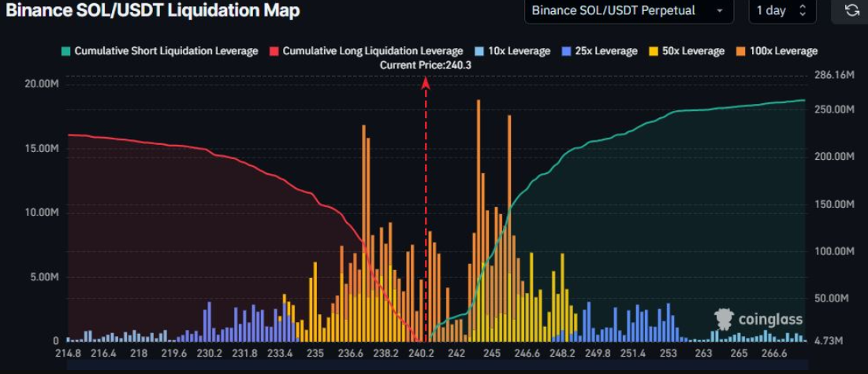The height and width of the screenshot is (374, 868).
Task: Click the 240.2 x-axis price label
Action: pos(422,354)
